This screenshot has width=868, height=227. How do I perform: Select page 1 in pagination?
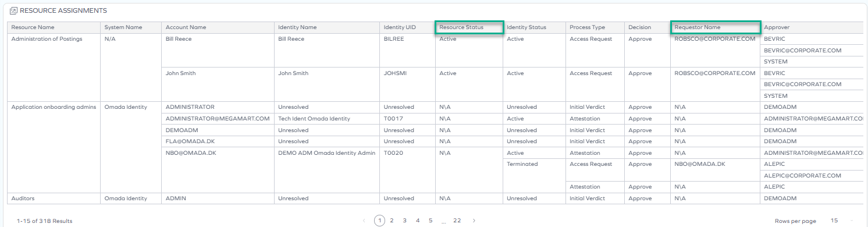tap(379, 221)
